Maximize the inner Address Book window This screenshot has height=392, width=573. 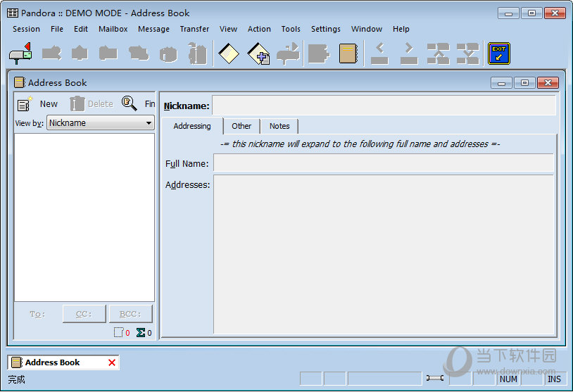coord(524,83)
